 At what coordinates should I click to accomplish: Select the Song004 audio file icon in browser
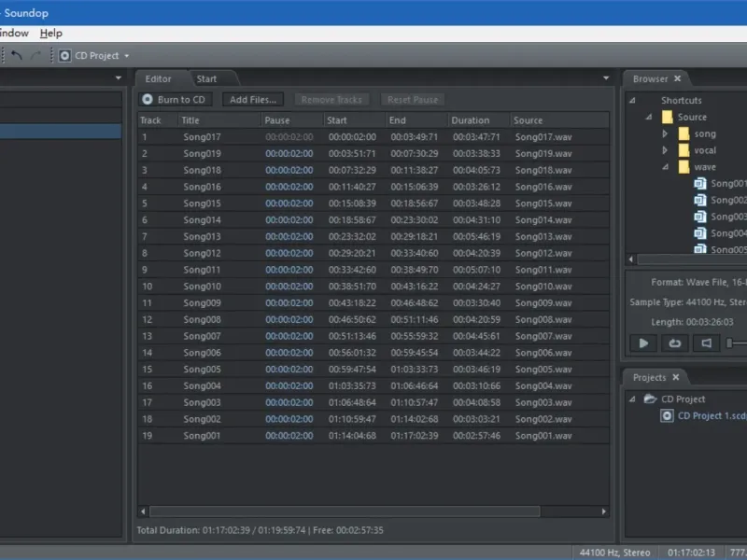[699, 233]
